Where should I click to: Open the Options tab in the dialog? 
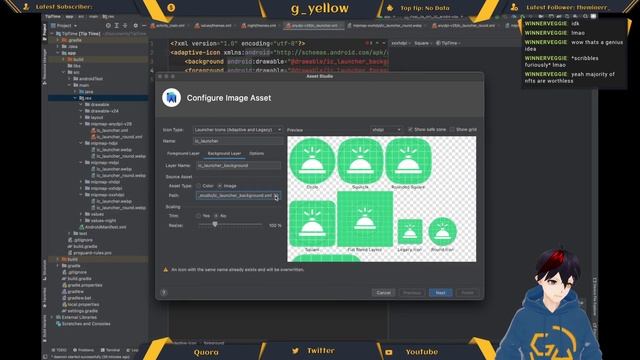point(257,153)
